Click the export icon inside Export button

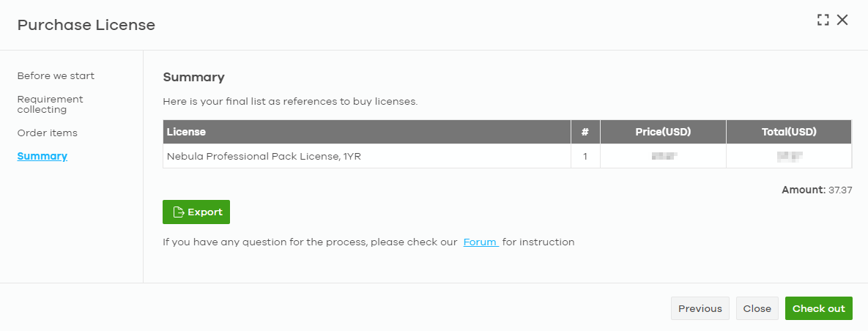pyautogui.click(x=178, y=212)
